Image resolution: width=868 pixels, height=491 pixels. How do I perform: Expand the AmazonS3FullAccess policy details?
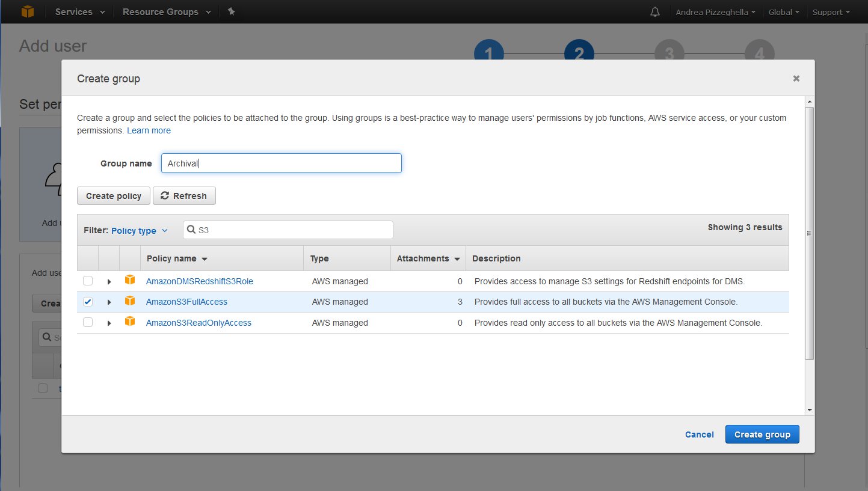(x=109, y=302)
